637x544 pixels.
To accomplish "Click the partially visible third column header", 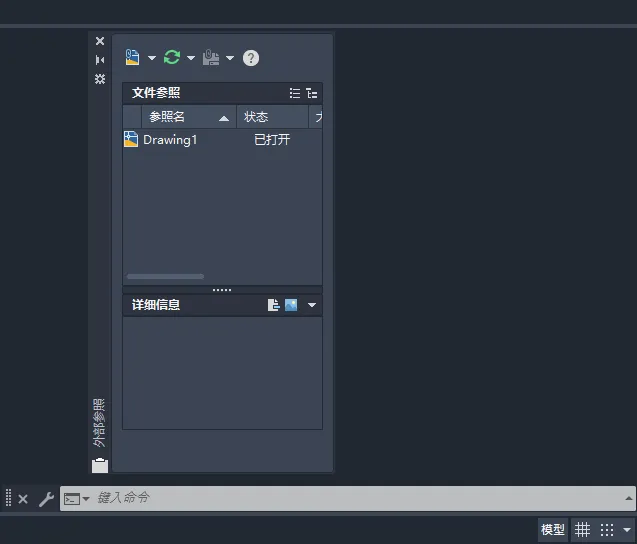I will [316, 117].
